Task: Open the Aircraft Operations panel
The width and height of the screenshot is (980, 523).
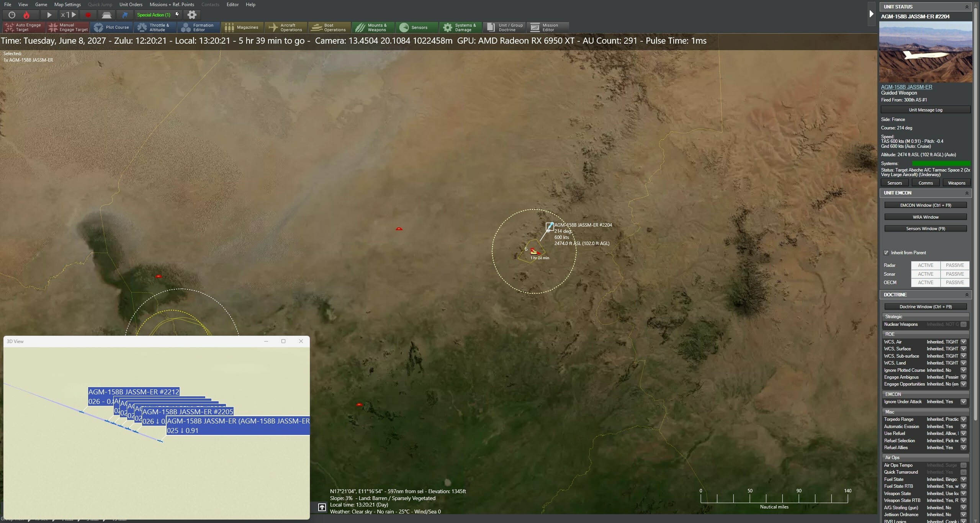Action: click(286, 27)
